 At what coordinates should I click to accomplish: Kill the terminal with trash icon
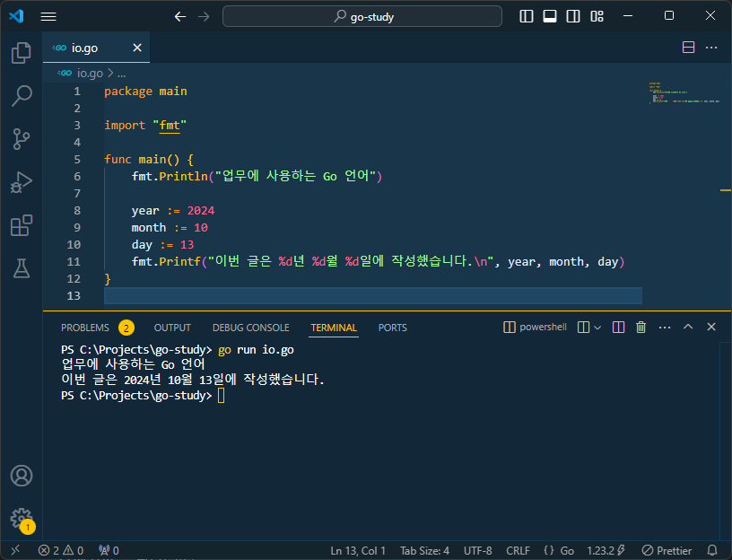pos(640,327)
